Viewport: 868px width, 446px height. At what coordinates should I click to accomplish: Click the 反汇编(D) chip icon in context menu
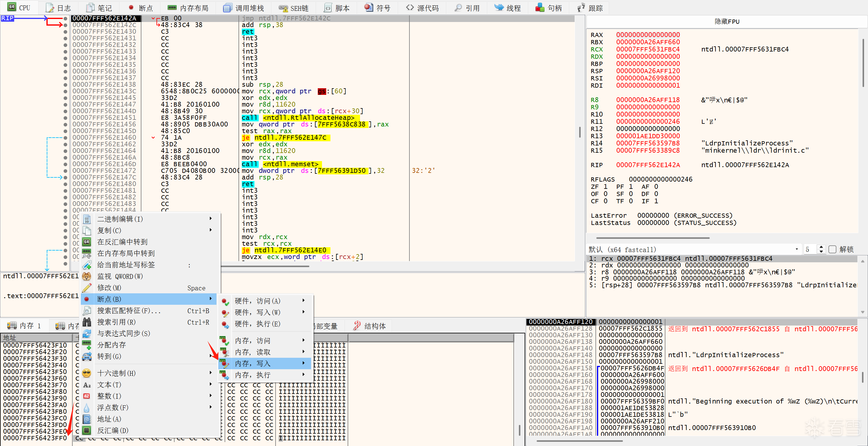[x=87, y=431]
